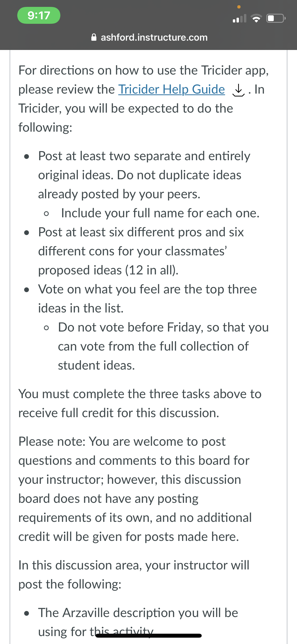
Task: Tap the 'You must complete the three tasks' paragraph
Action: click(x=140, y=403)
